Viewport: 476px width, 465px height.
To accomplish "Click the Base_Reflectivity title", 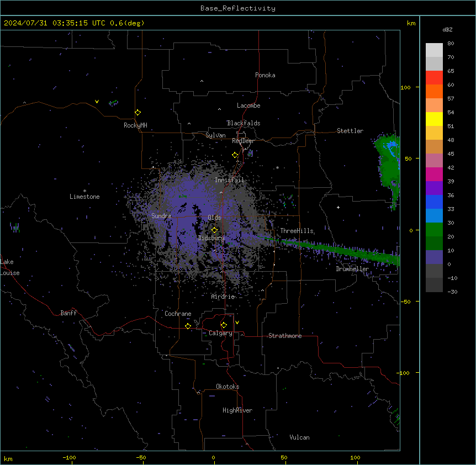I will [x=238, y=8].
